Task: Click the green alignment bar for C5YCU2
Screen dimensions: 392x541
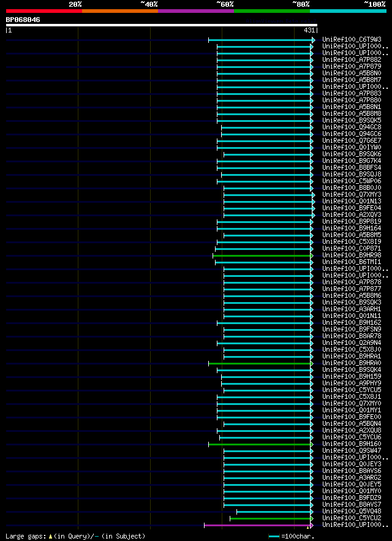Action: click(270, 518)
